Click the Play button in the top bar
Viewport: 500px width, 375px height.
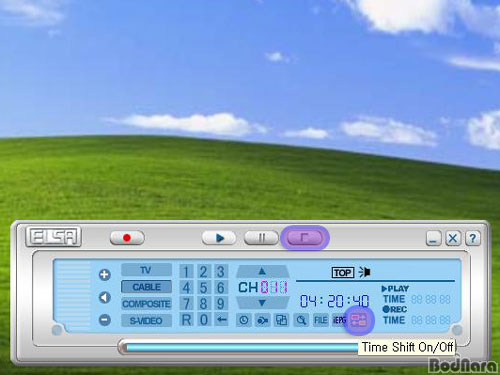pos(219,238)
